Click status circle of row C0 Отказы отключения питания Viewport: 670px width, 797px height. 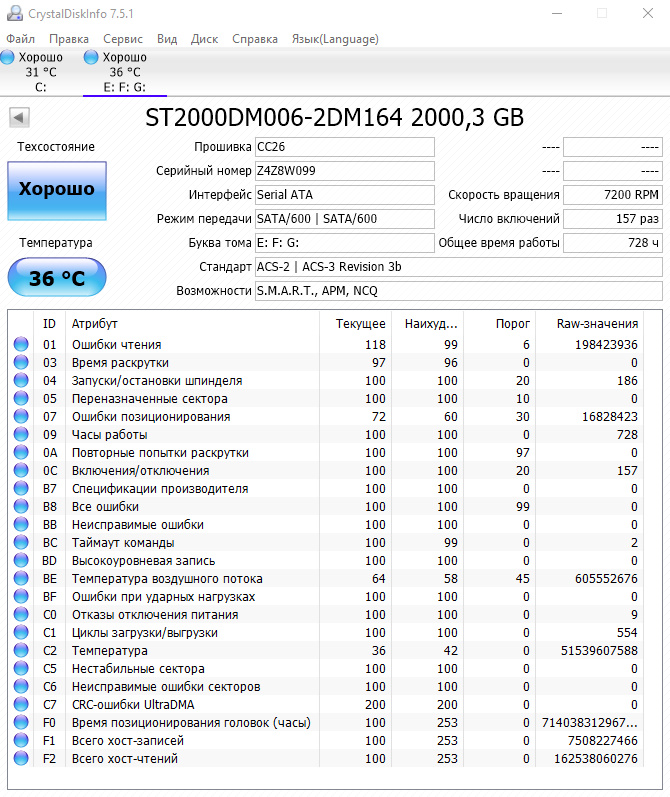[21, 614]
